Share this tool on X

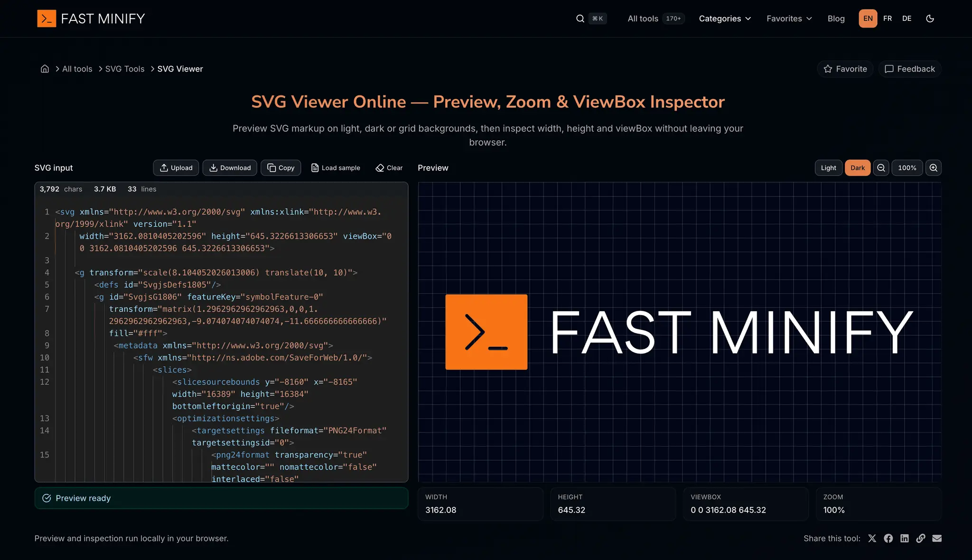point(872,538)
